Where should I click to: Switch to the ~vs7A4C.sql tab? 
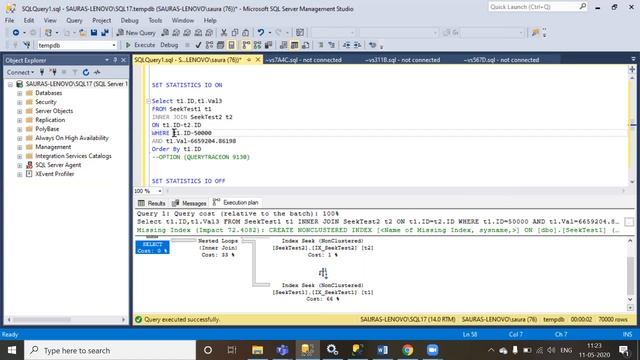click(303, 60)
